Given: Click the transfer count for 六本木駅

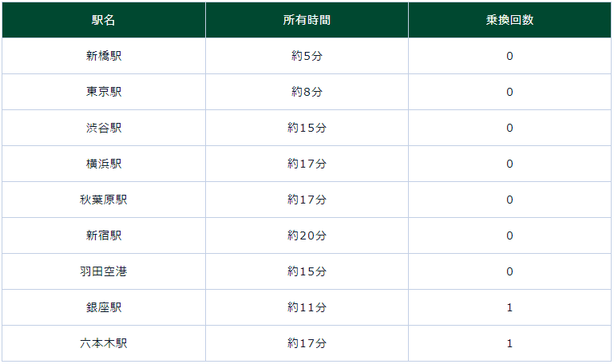Looking at the screenshot, I should pos(509,343).
